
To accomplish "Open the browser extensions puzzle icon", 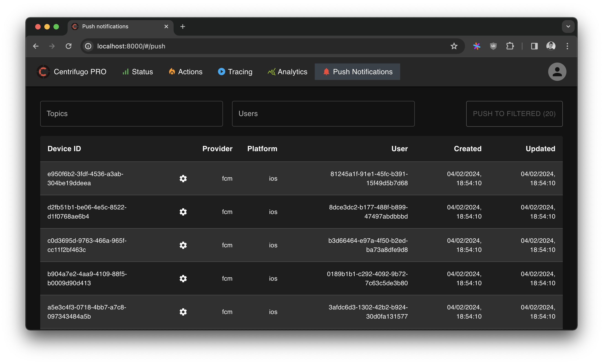I will pyautogui.click(x=510, y=46).
